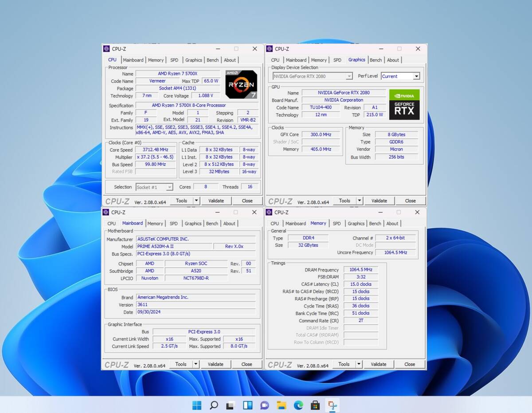
Task: Open Chat icon on taskbar
Action: click(264, 405)
